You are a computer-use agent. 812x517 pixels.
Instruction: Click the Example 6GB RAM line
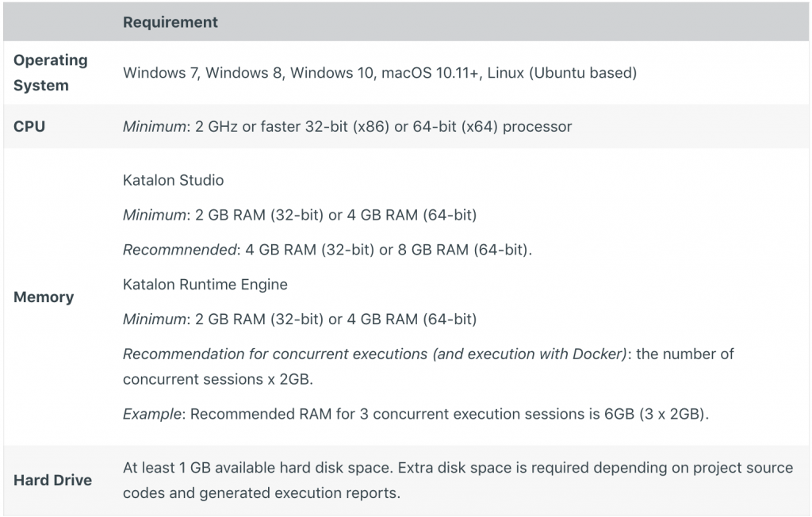416,414
